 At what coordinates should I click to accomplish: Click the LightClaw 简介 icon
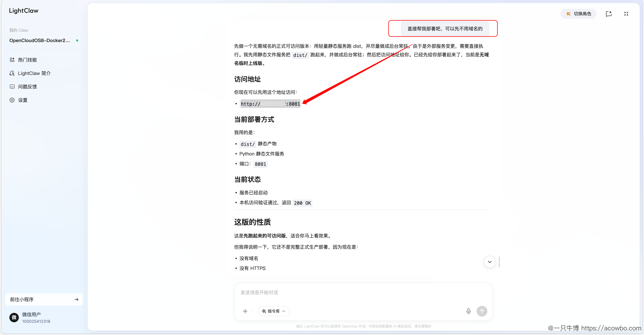click(x=12, y=73)
